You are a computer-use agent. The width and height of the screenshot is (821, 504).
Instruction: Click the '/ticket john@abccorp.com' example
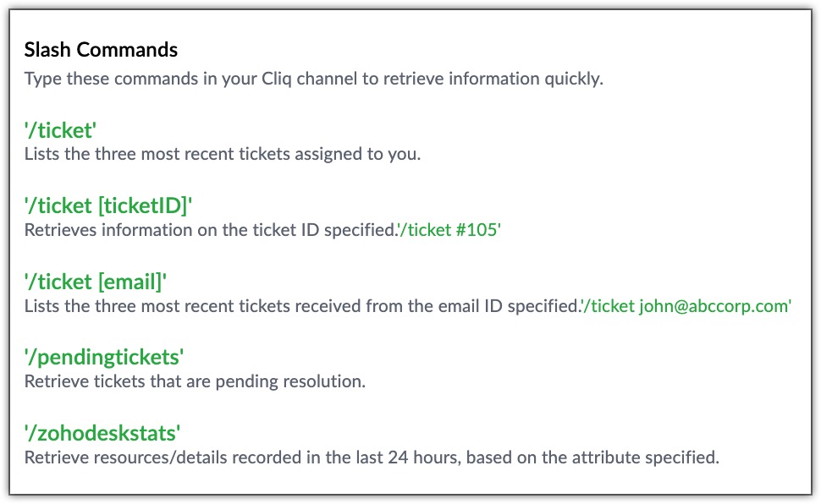coord(687,305)
